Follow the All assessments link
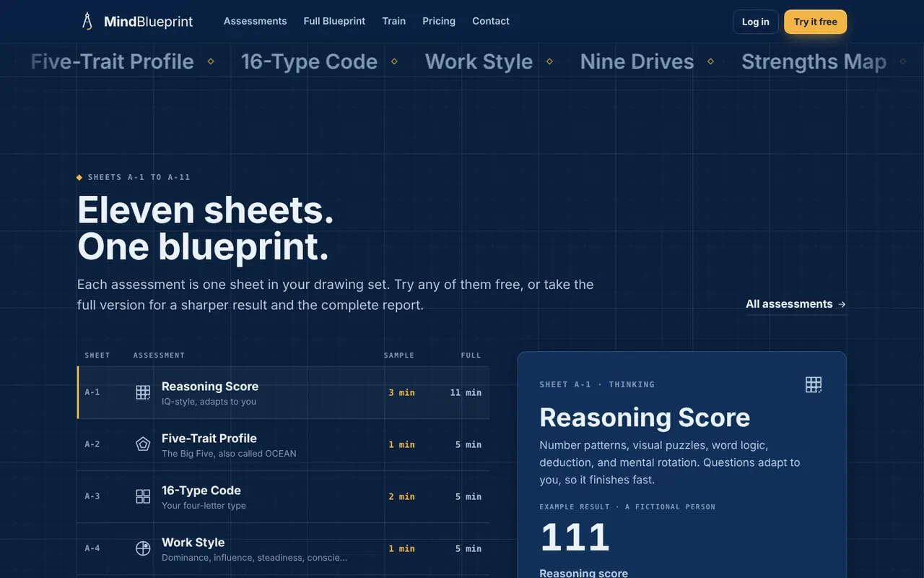This screenshot has height=578, width=924. (x=796, y=304)
